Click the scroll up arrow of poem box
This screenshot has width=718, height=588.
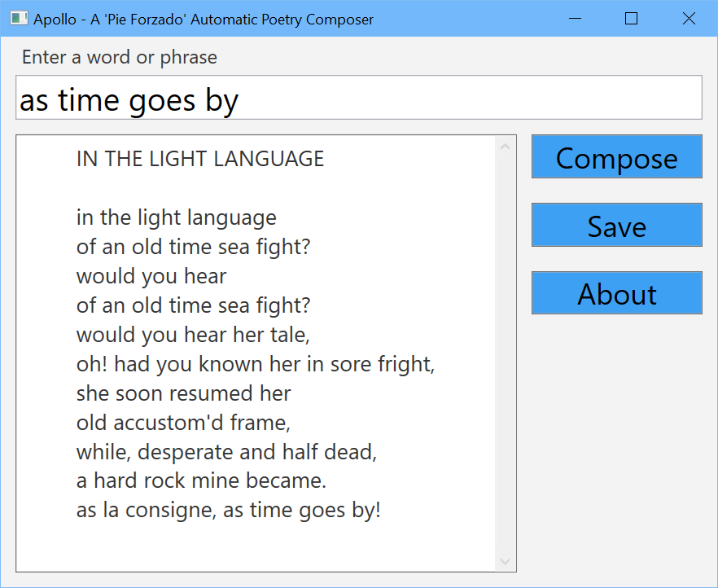click(x=505, y=147)
